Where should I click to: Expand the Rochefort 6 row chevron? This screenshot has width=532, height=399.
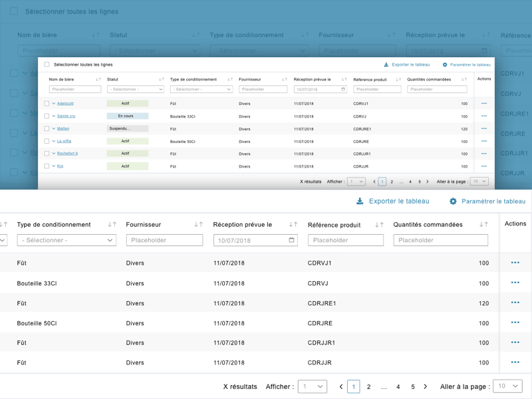click(54, 154)
